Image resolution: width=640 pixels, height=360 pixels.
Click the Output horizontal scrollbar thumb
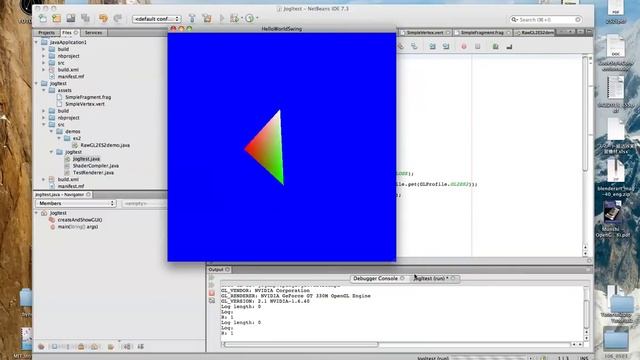pyautogui.click(x=301, y=344)
